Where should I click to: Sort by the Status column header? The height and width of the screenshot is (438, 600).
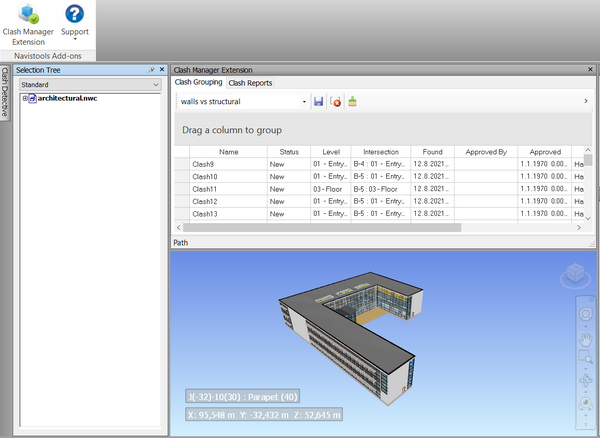click(289, 151)
